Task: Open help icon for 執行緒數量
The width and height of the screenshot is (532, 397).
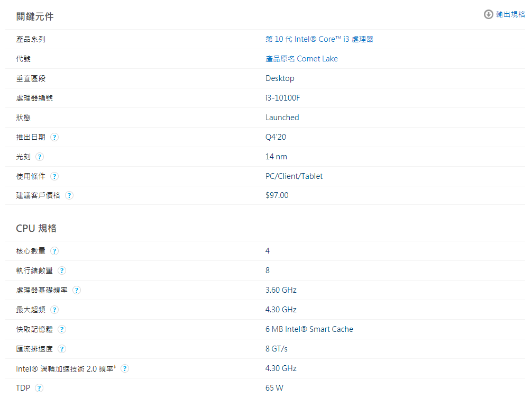Action: click(x=62, y=270)
